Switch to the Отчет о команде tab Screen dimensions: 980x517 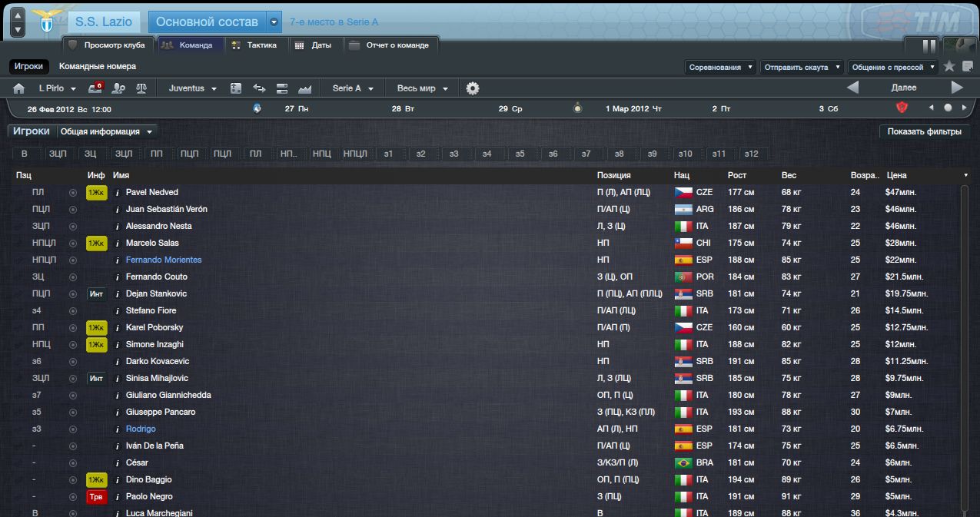(x=390, y=45)
